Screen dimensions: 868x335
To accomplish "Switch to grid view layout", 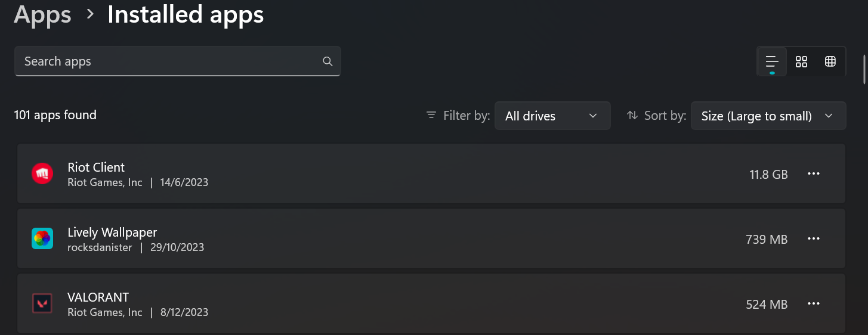I will click(x=801, y=61).
